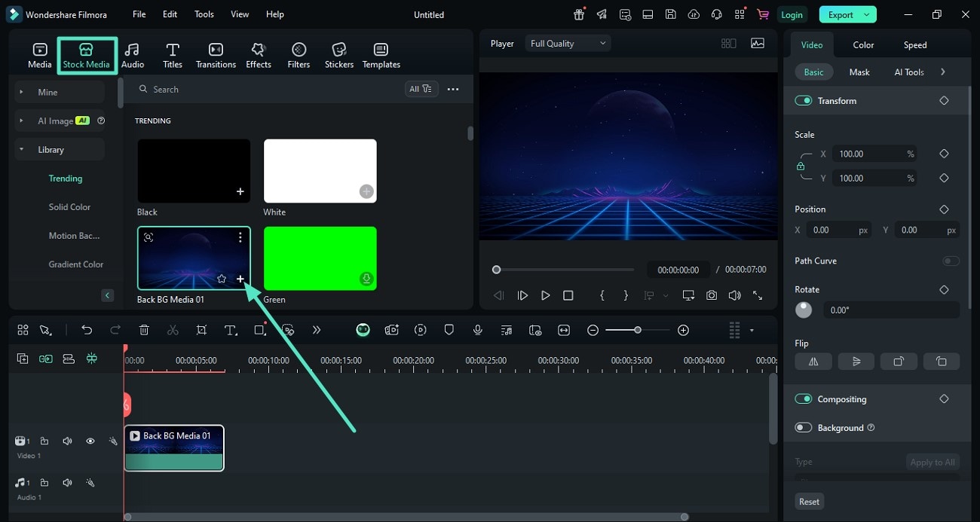Open the Tools menu
This screenshot has width=980, height=522.
click(x=204, y=14)
